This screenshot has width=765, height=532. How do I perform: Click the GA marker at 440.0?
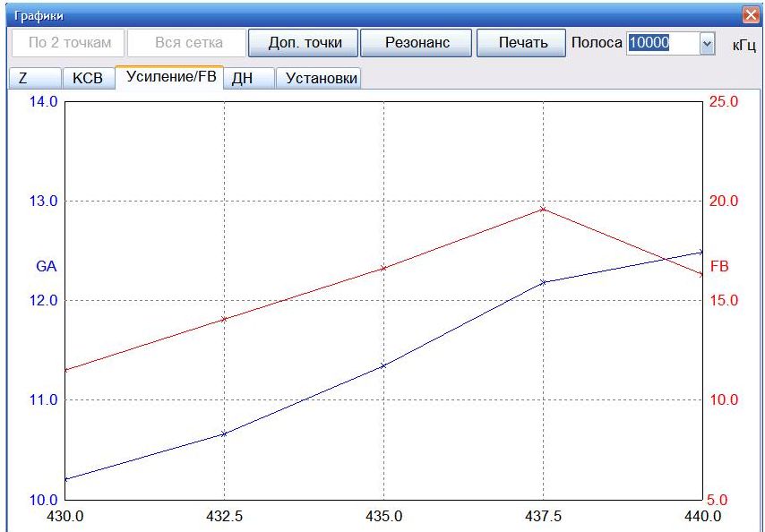click(x=701, y=252)
